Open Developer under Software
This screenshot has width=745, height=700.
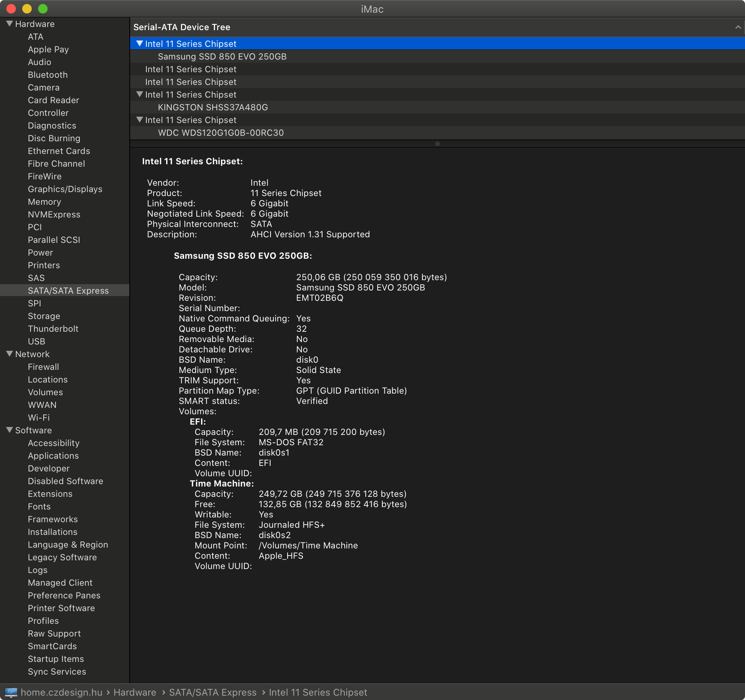(x=48, y=468)
